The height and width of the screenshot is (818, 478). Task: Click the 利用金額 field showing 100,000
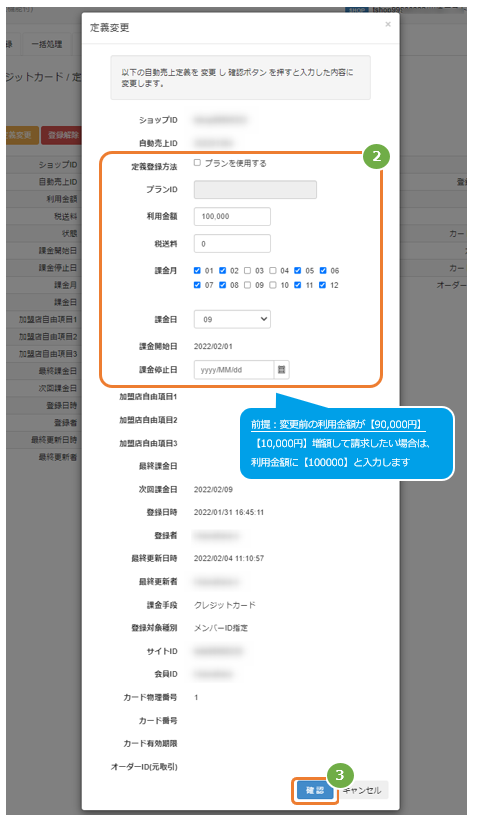pyautogui.click(x=232, y=216)
